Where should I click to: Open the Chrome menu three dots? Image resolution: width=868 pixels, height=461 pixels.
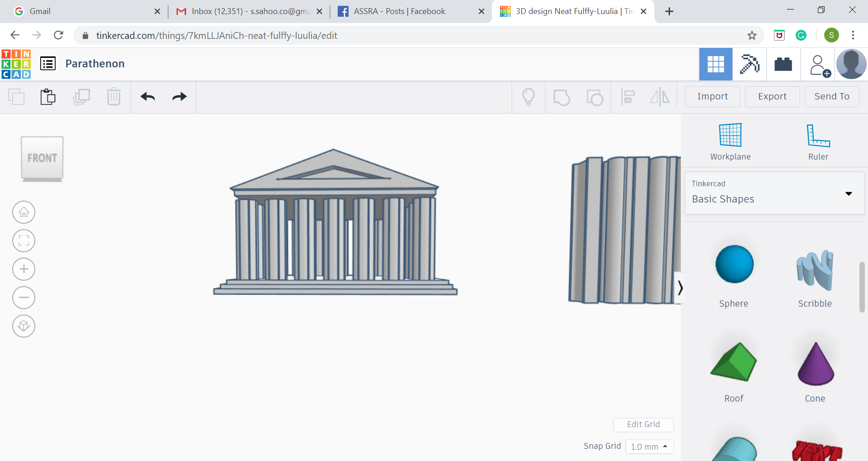click(x=853, y=35)
